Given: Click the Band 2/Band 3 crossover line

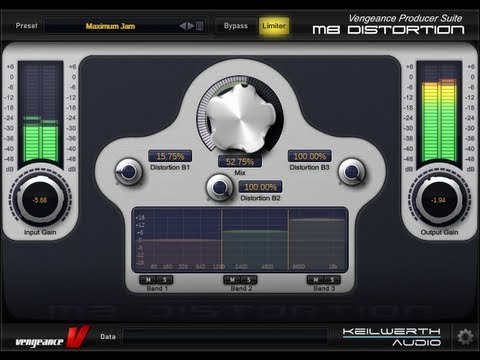Looking at the screenshot, I should pos(288,240).
